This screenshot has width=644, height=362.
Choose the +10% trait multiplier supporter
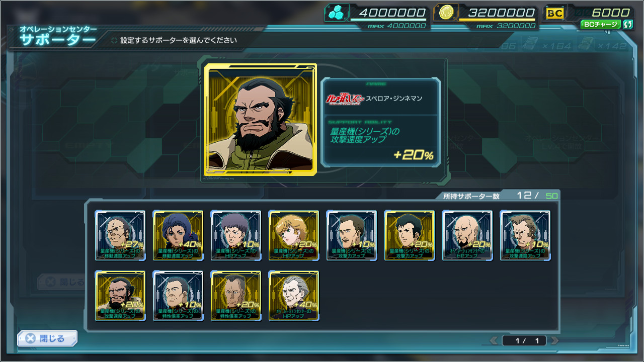pos(178,296)
